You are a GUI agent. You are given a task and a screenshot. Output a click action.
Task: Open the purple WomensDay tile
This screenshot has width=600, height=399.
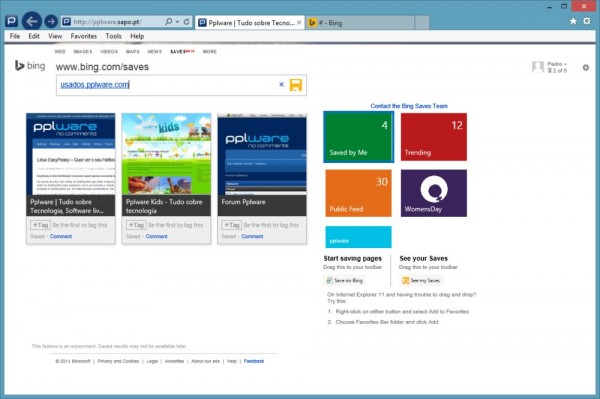pos(434,193)
